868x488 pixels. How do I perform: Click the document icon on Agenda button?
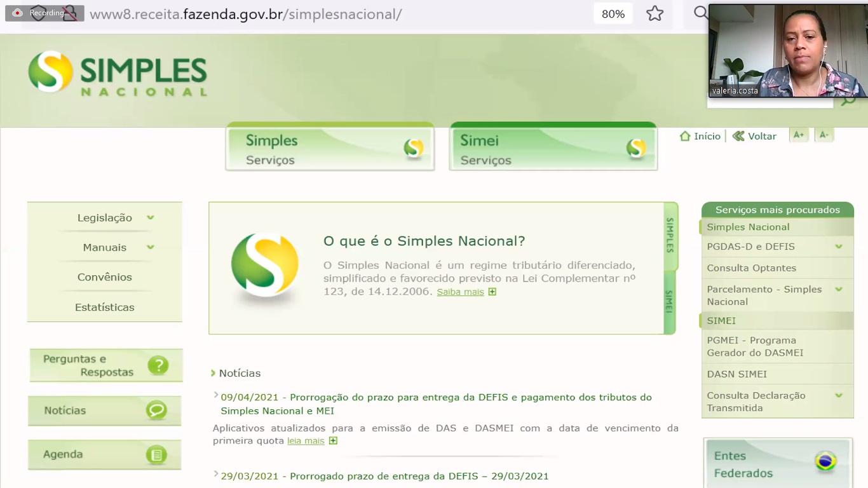pos(156,454)
